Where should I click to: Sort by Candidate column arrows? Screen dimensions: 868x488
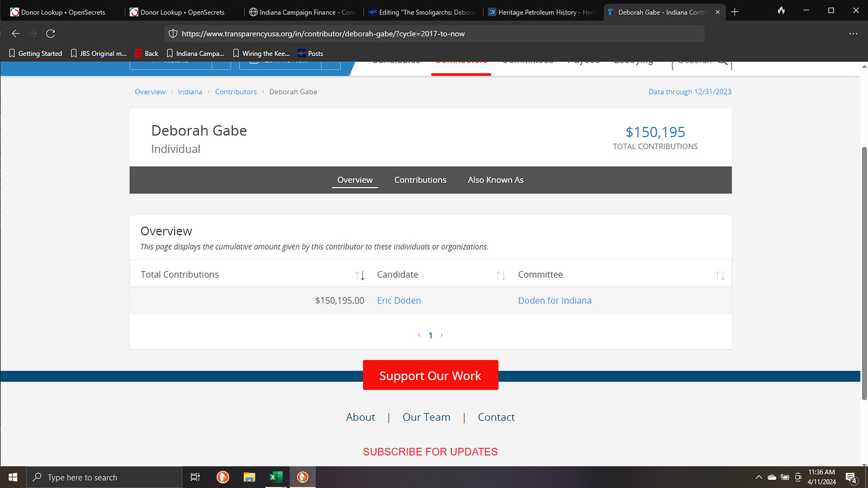click(501, 275)
